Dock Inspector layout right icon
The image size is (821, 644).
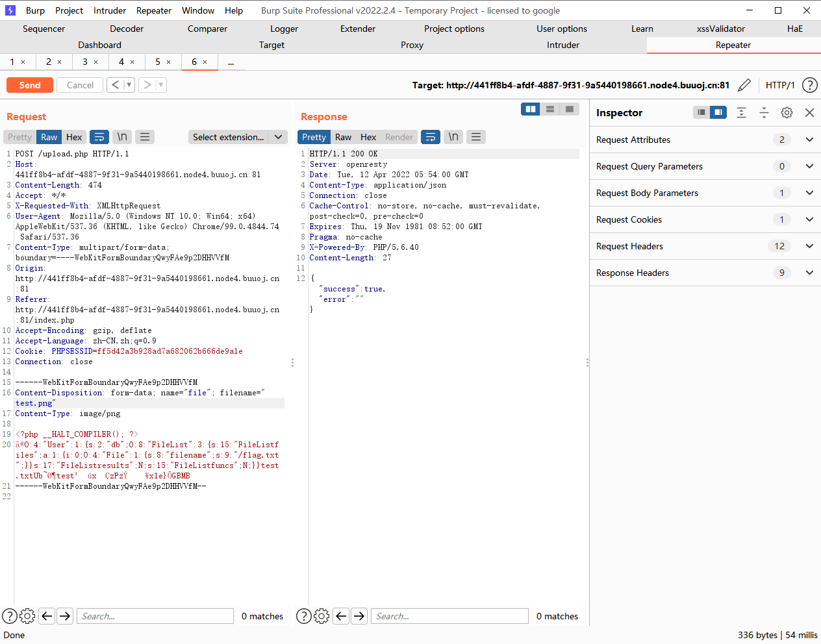pos(718,112)
